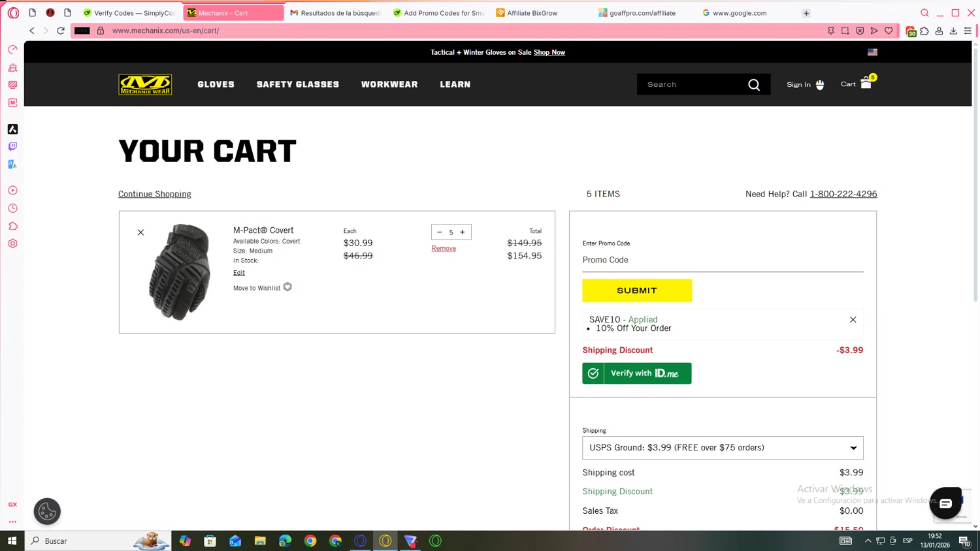The image size is (980, 551).
Task: Open the SAFETY GLASSES menu
Action: [x=298, y=84]
